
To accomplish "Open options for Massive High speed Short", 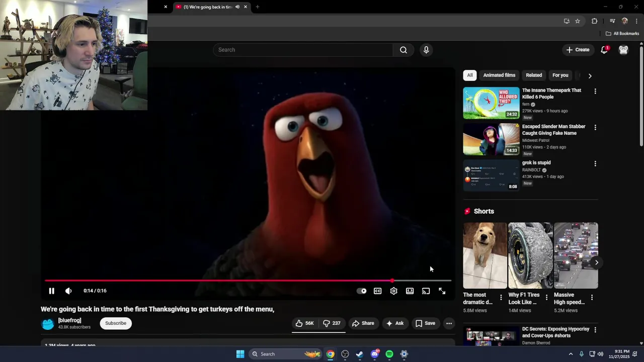I will point(592,298).
